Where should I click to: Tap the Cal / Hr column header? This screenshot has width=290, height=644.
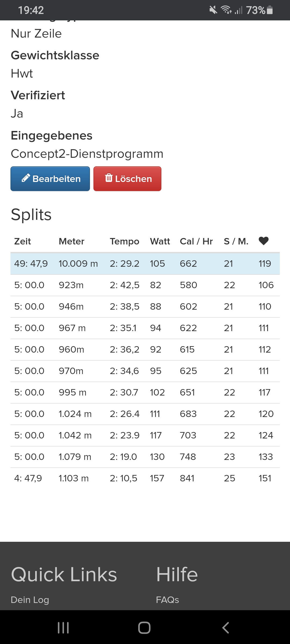click(196, 241)
